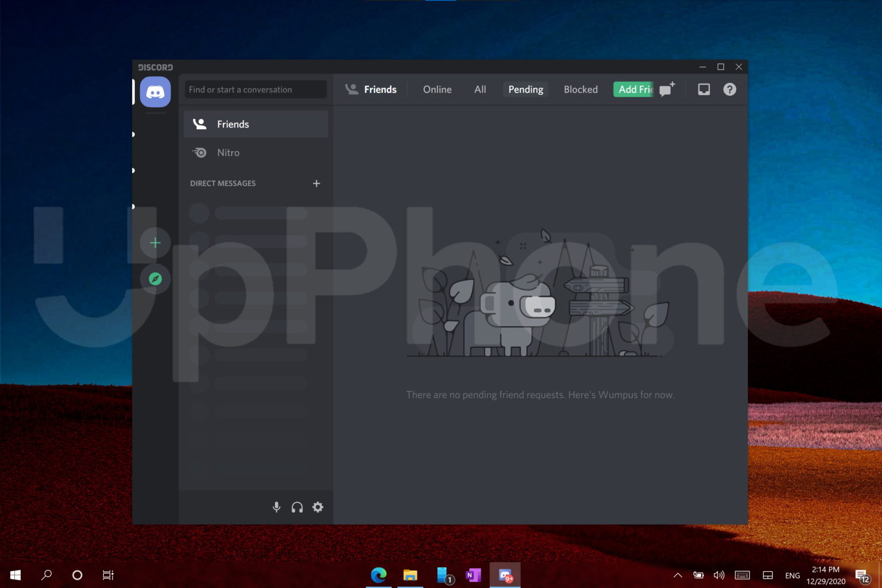
Task: Start a new direct message with plus icon
Action: (316, 183)
